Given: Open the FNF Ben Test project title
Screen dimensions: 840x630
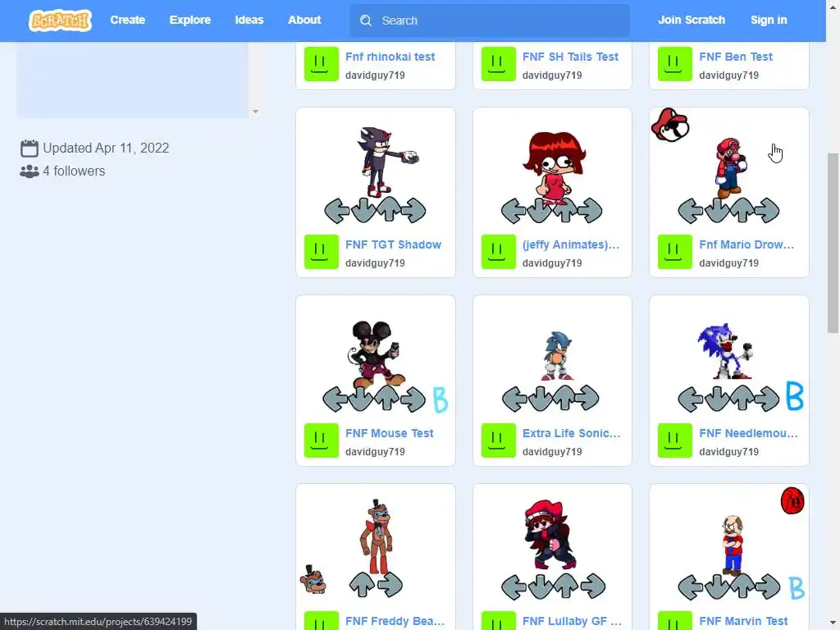Looking at the screenshot, I should point(736,57).
